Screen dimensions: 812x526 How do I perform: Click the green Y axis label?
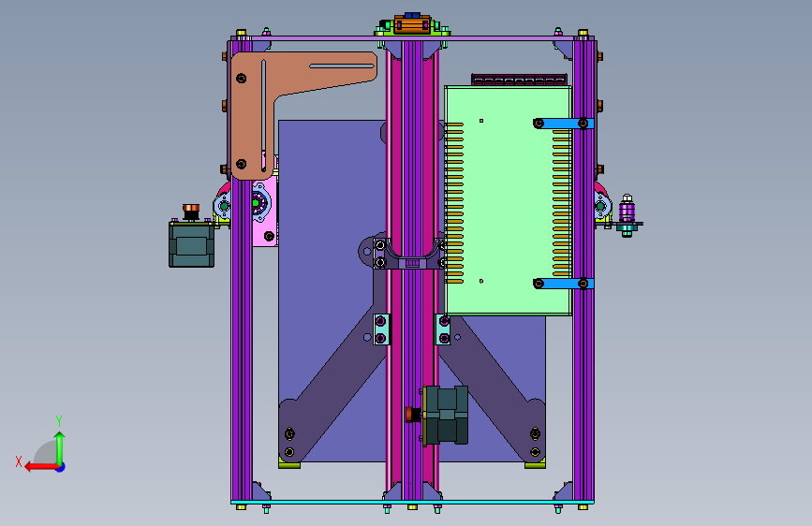pyautogui.click(x=59, y=420)
